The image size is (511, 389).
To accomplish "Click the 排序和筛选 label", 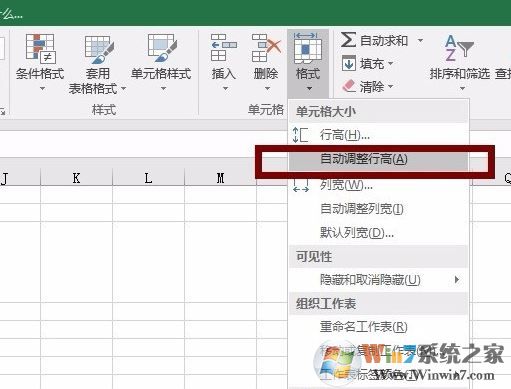I will 460,73.
